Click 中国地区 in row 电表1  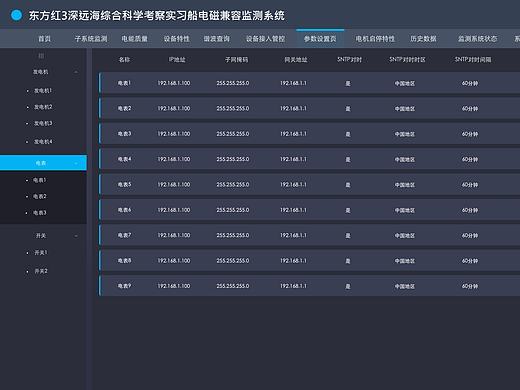(x=405, y=84)
